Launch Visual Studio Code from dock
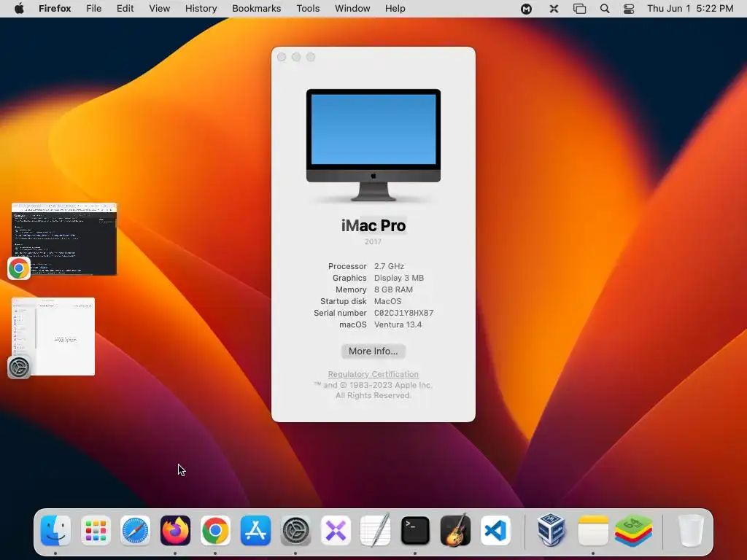 pyautogui.click(x=495, y=530)
